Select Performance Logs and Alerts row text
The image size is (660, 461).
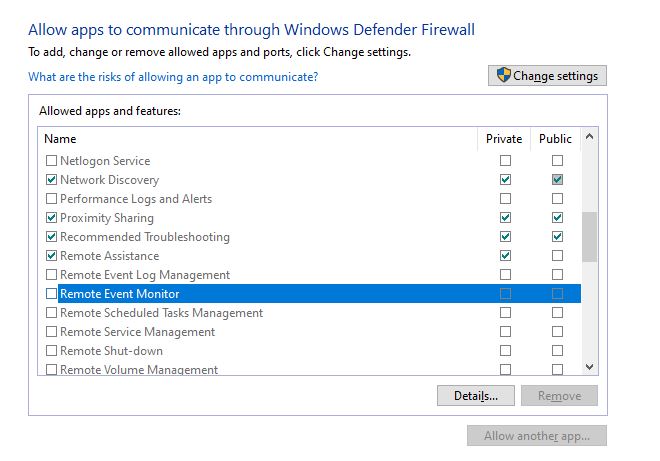(136, 199)
